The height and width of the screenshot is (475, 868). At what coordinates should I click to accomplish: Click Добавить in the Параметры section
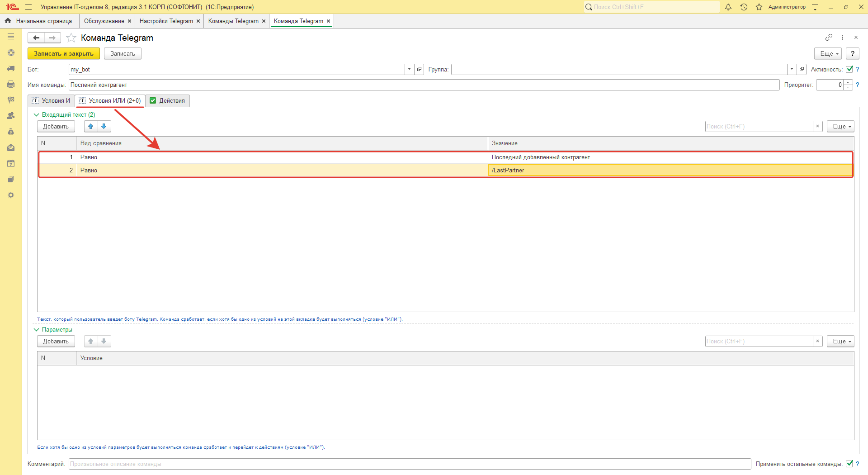click(56, 342)
